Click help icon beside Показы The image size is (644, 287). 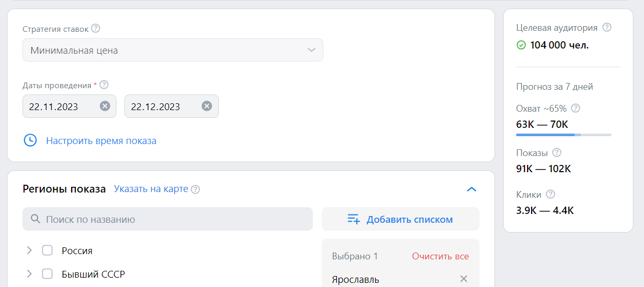(x=557, y=153)
